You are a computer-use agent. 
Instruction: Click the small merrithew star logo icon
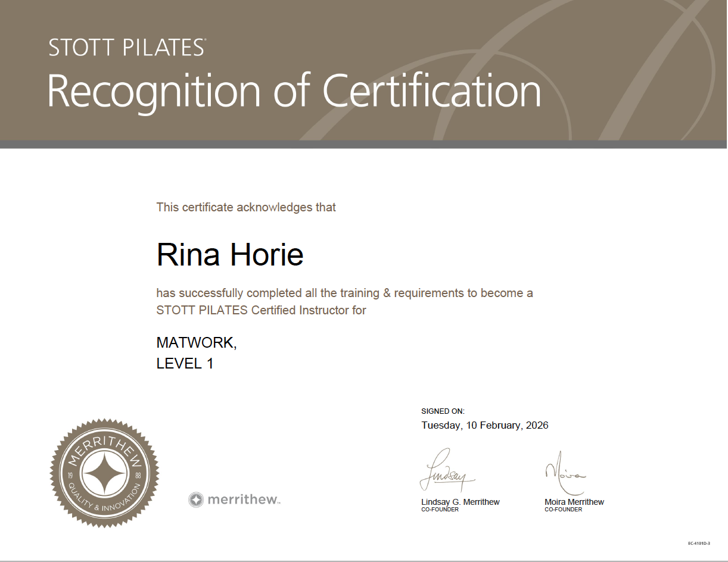[195, 499]
